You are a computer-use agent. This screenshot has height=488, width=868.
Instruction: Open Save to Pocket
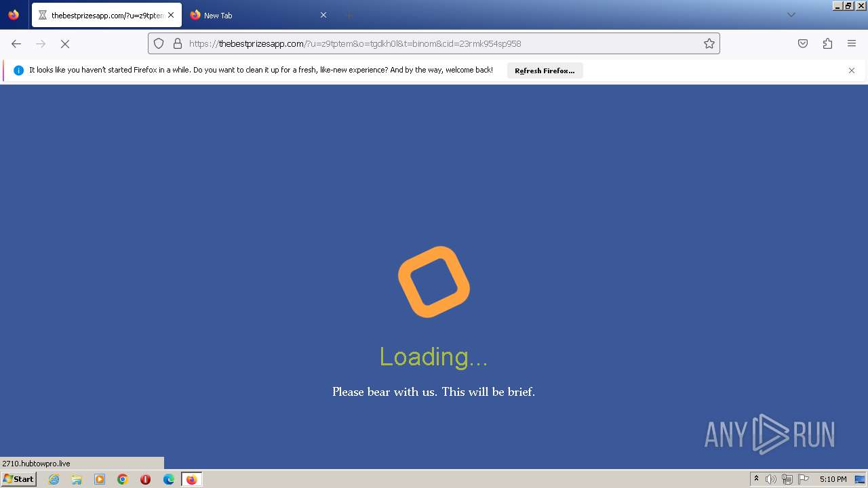click(803, 43)
